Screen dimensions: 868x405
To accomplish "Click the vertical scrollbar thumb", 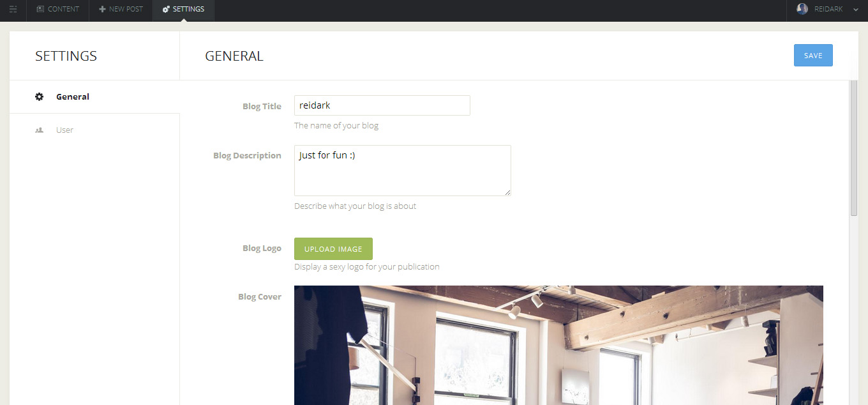I will click(x=854, y=148).
